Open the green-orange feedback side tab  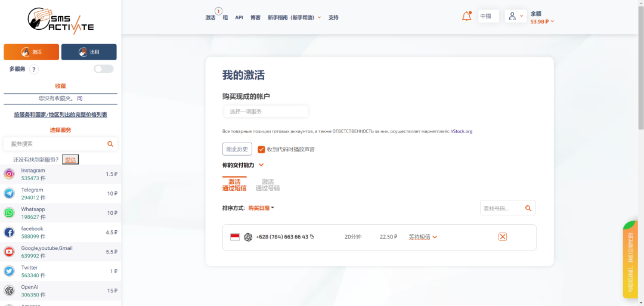[630, 259]
